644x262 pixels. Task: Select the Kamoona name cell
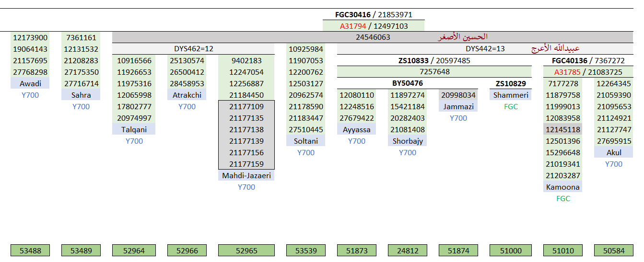point(563,187)
